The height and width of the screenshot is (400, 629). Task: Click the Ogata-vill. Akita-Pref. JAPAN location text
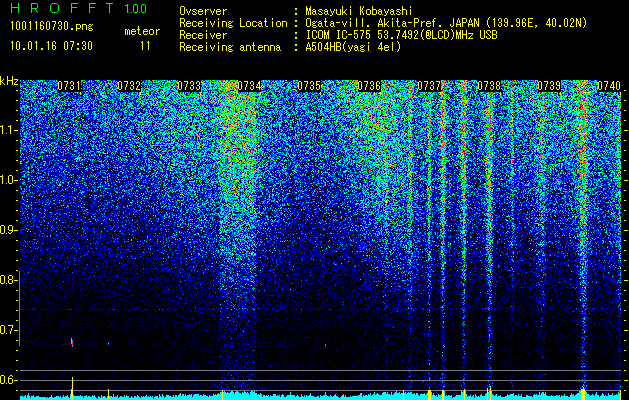pos(446,23)
